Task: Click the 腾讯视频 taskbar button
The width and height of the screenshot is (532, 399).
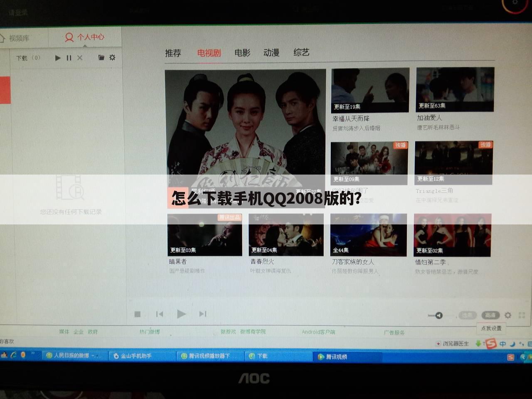Action: pyautogui.click(x=347, y=357)
